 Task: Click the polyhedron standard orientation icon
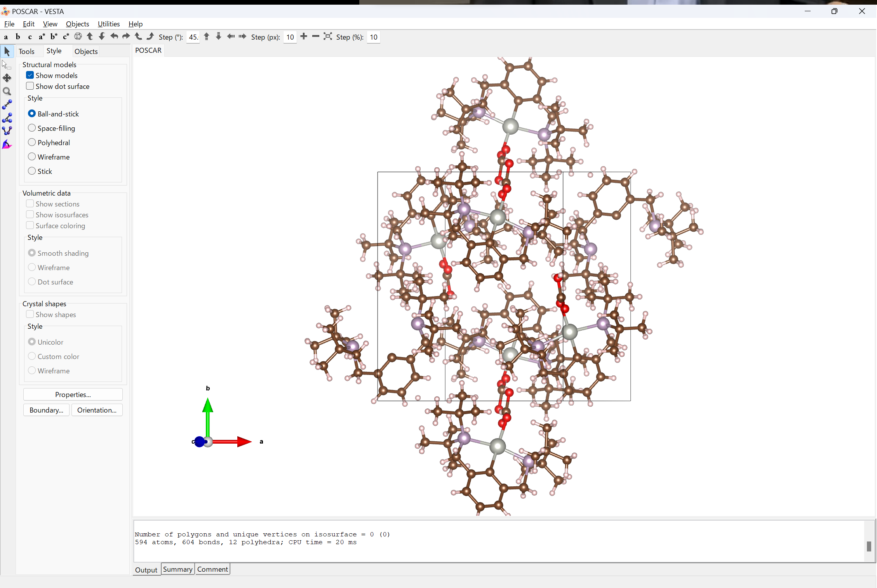[x=78, y=36]
